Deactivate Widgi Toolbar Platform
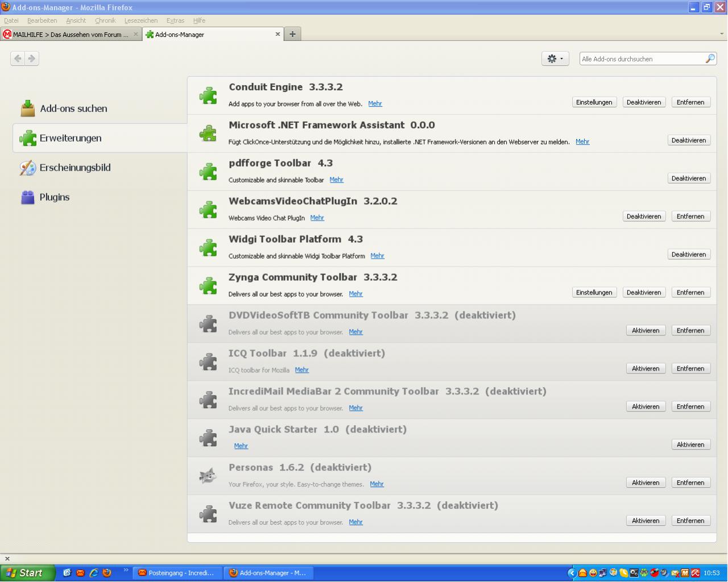Viewport: 728px width, 582px height. [x=689, y=255]
